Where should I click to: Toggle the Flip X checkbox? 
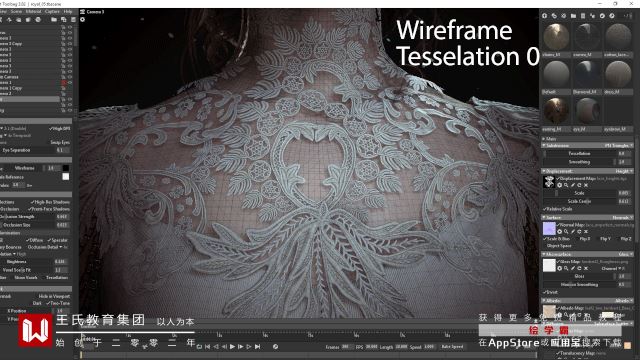[x=584, y=238]
